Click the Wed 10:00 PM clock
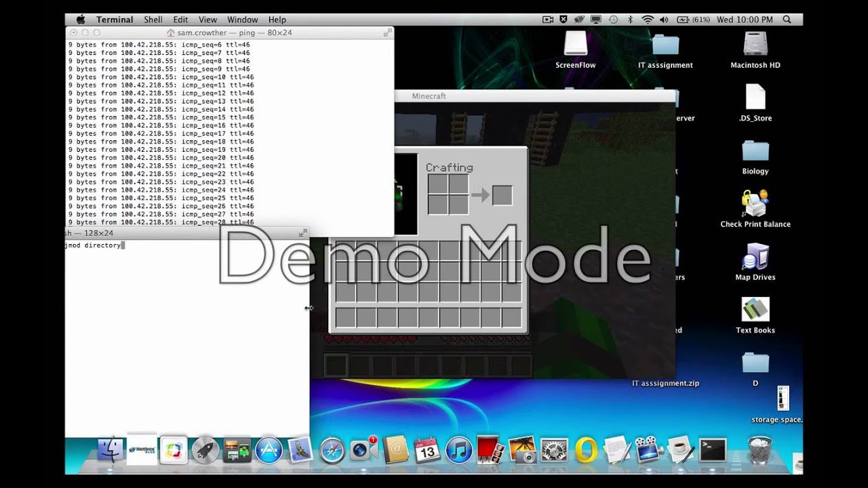This screenshot has height=488, width=868. (x=745, y=20)
